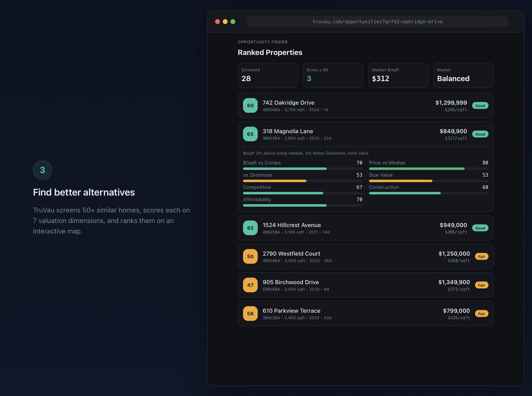Image resolution: width=532 pixels, height=396 pixels.
Task: Click the browser URL address bar
Action: [378, 22]
